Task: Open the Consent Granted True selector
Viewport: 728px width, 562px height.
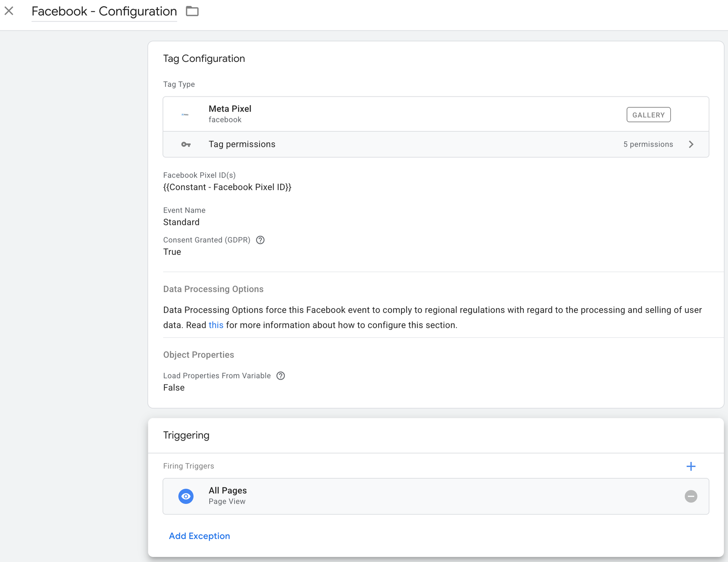Action: point(172,252)
